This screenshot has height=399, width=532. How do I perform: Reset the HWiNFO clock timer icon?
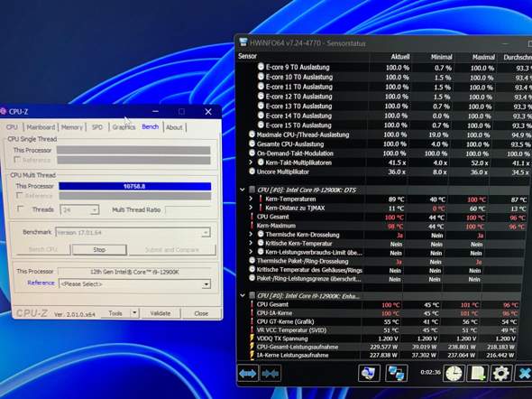pyautogui.click(x=454, y=373)
